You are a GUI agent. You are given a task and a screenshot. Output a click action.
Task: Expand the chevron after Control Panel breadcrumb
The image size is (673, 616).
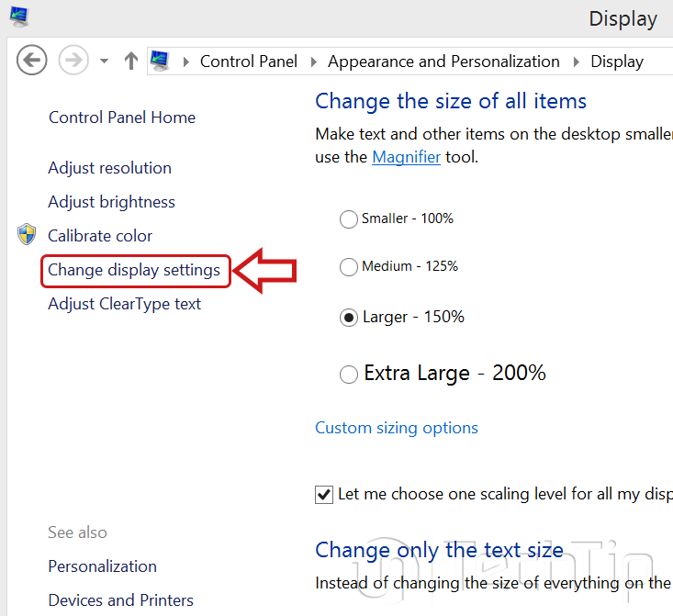tap(313, 62)
